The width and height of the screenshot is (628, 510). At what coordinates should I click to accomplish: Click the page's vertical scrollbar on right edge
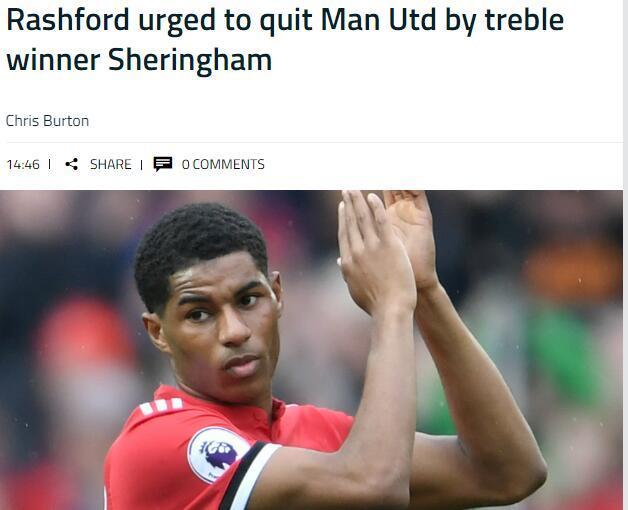pos(625,255)
